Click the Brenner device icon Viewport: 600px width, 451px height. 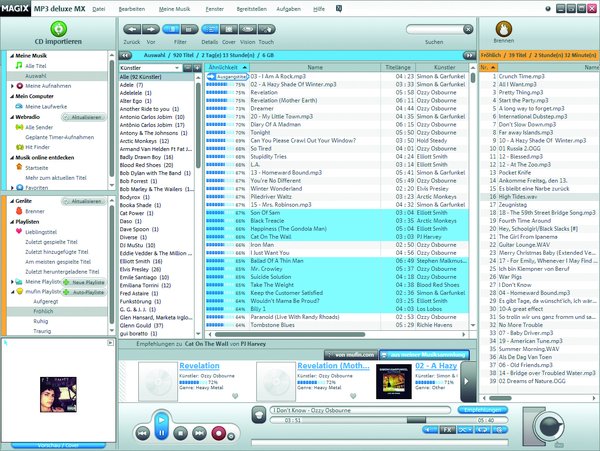(19, 211)
